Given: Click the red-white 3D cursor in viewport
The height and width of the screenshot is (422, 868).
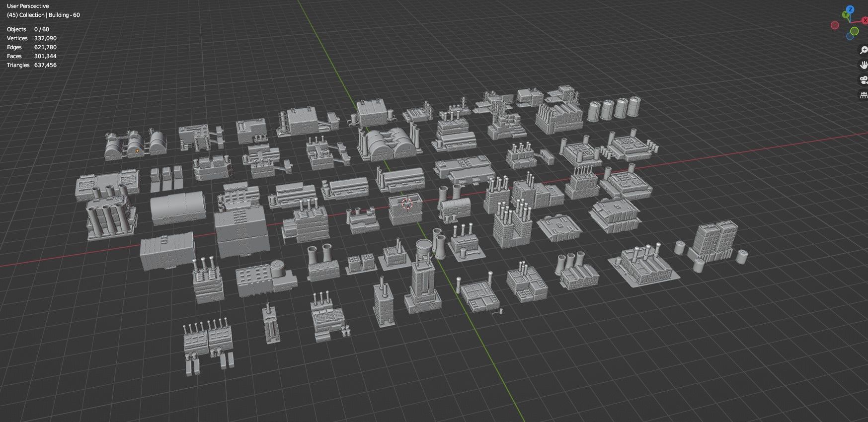Looking at the screenshot, I should click(407, 203).
